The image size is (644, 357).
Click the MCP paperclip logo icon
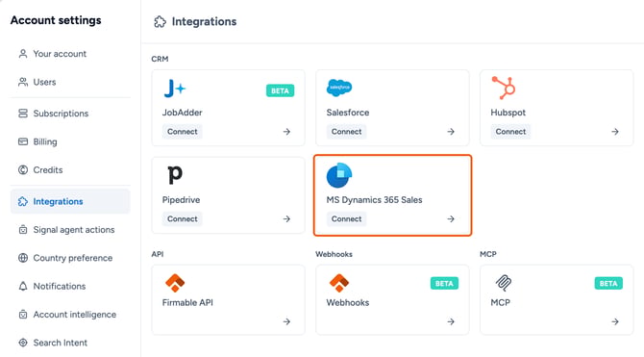pos(503,283)
